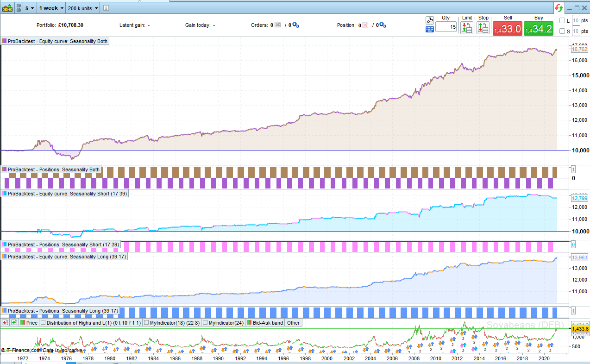Click the 13,963 long equity value label
The width and height of the screenshot is (590, 364).
pos(579,257)
